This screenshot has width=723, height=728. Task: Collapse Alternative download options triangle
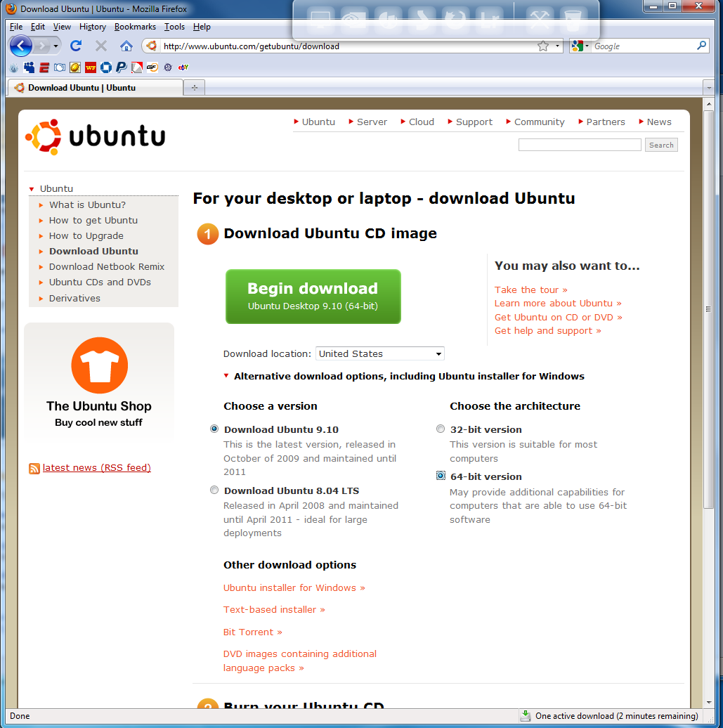pyautogui.click(x=226, y=376)
